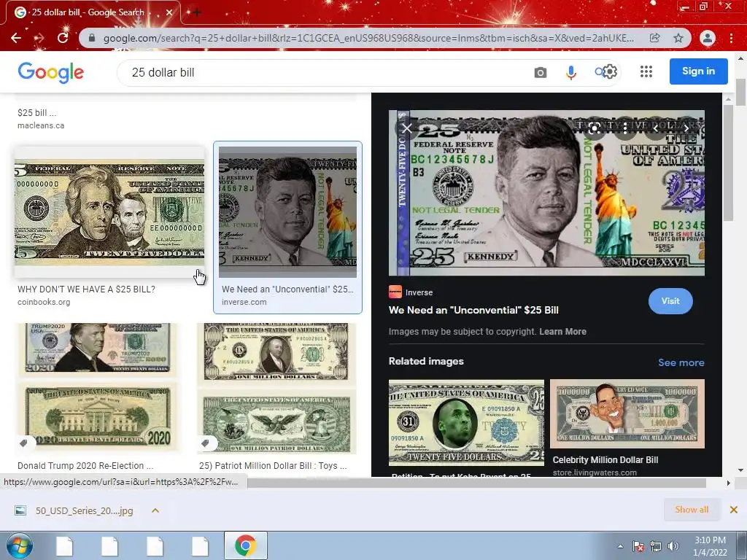747x560 pixels.
Task: Open the Learn More copyright link
Action: pos(562,332)
